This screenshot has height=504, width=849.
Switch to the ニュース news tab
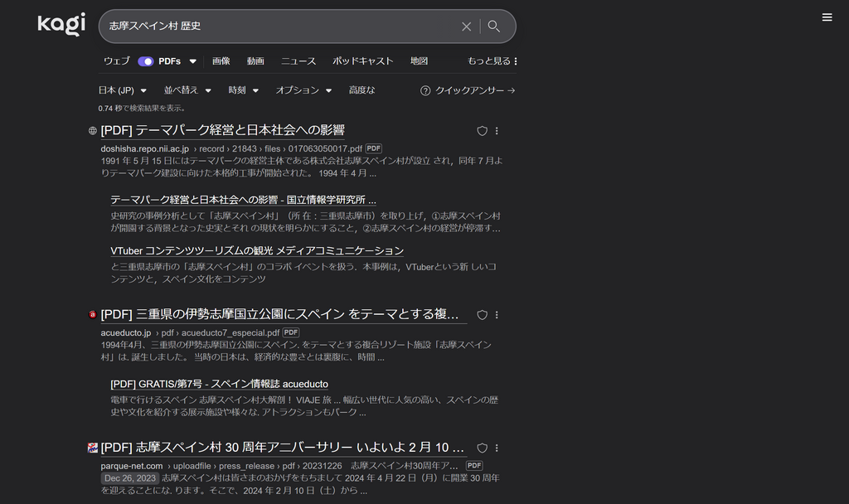(298, 61)
